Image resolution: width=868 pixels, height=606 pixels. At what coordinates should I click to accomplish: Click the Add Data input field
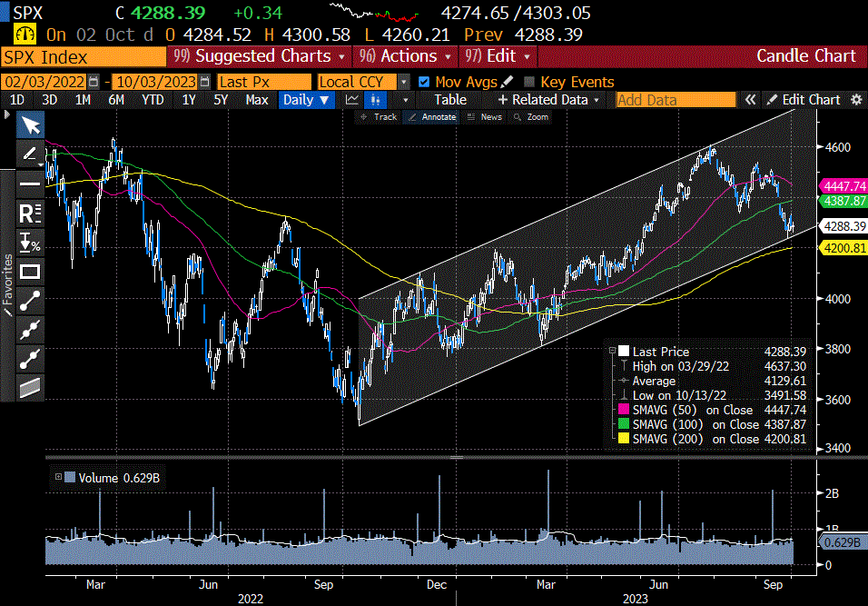(676, 100)
